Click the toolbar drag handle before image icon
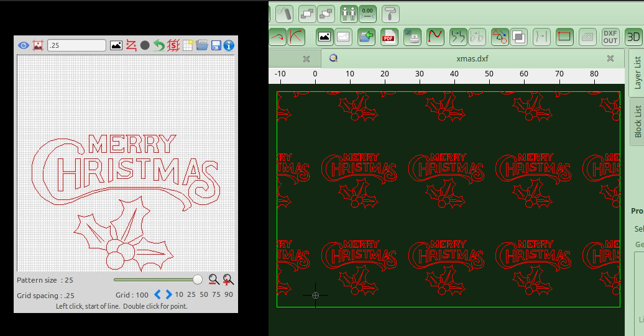This screenshot has width=644, height=336. click(x=311, y=37)
